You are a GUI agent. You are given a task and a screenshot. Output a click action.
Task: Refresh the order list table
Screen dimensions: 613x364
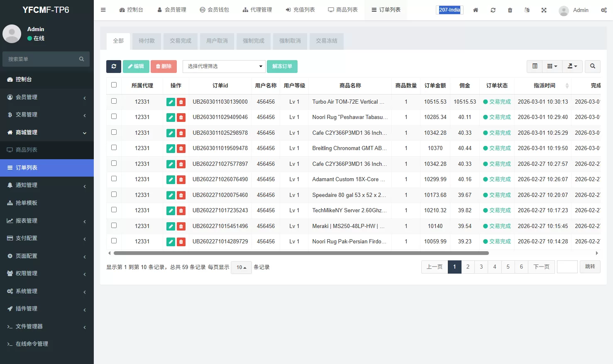(113, 66)
